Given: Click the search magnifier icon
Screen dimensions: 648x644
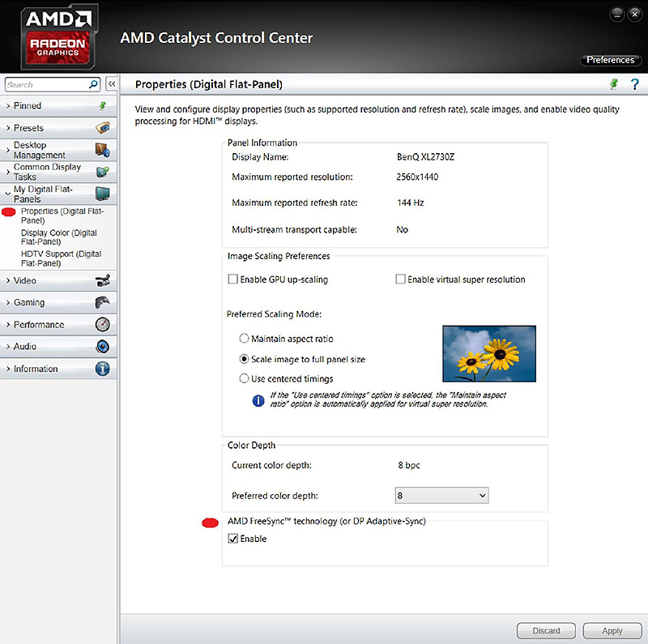Looking at the screenshot, I should pyautogui.click(x=93, y=84).
